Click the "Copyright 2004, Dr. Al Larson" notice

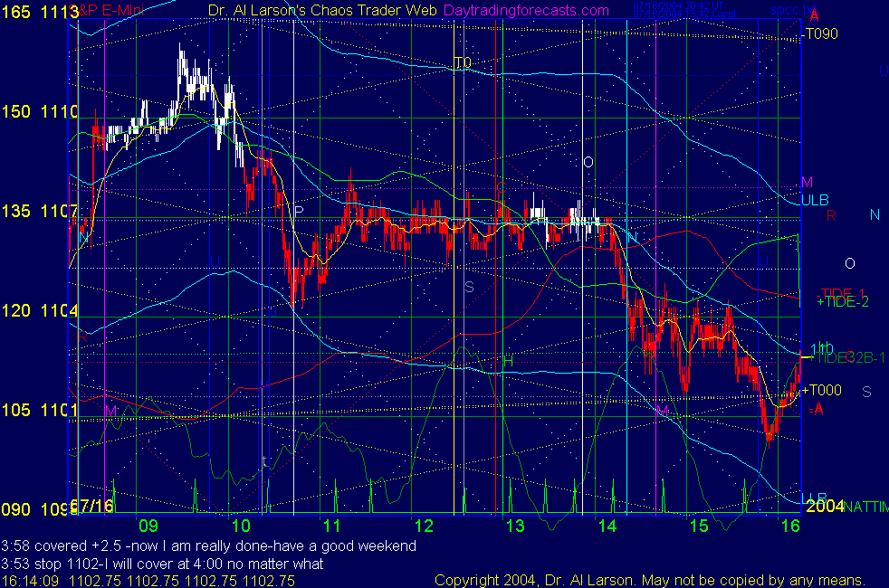click(x=650, y=581)
